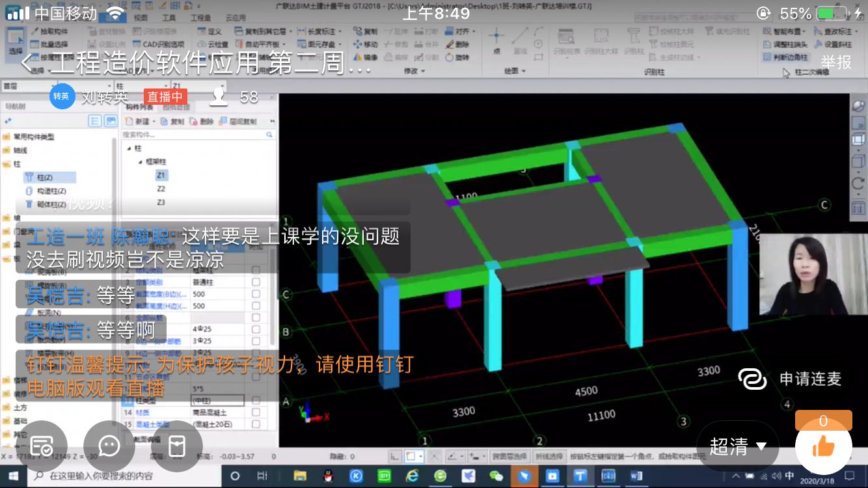Tick the 附加 checkbox for the 普通柱 row
The height and width of the screenshot is (488, 868).
(256, 282)
